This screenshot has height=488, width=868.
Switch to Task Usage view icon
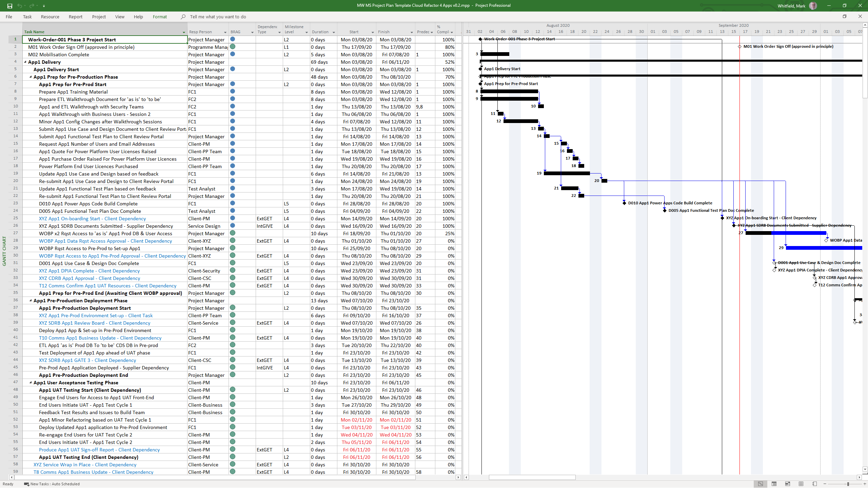coord(774,484)
